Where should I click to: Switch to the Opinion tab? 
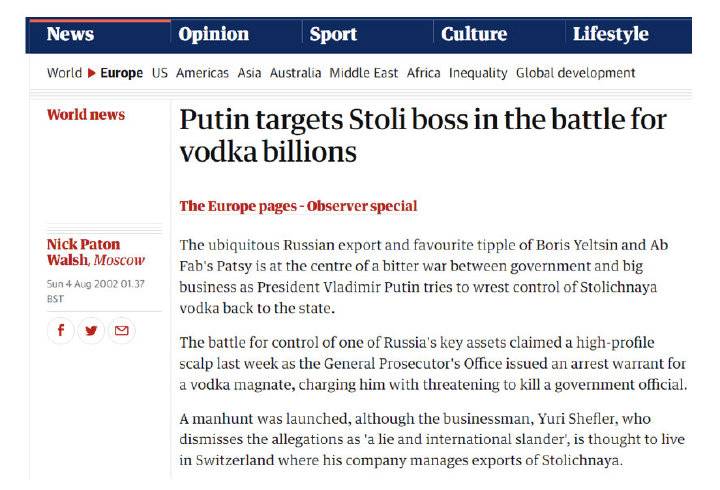coord(214,34)
